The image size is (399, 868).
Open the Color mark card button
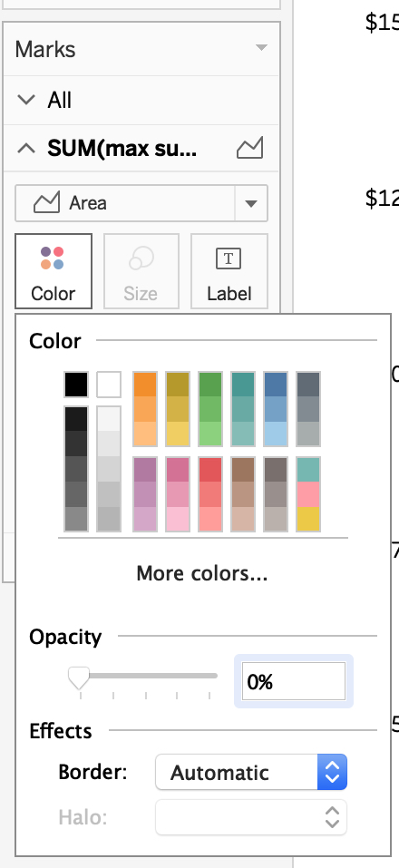pyautogui.click(x=54, y=270)
